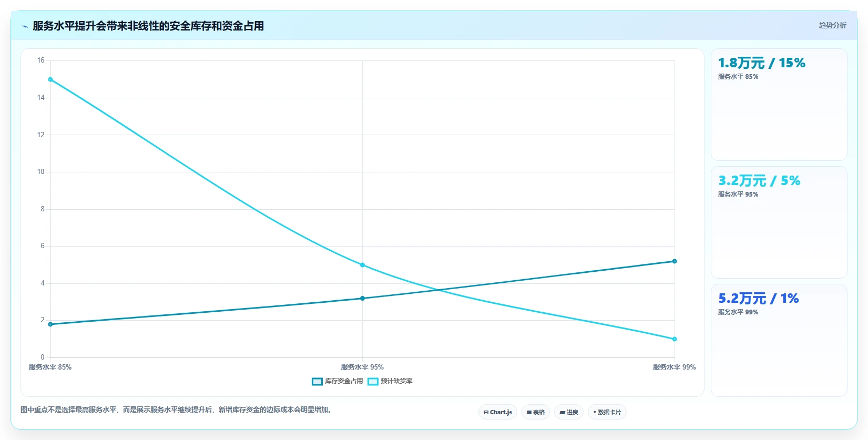Click the 缺货率 data point at 服务水平 95%
868x440 pixels.
pos(362,265)
